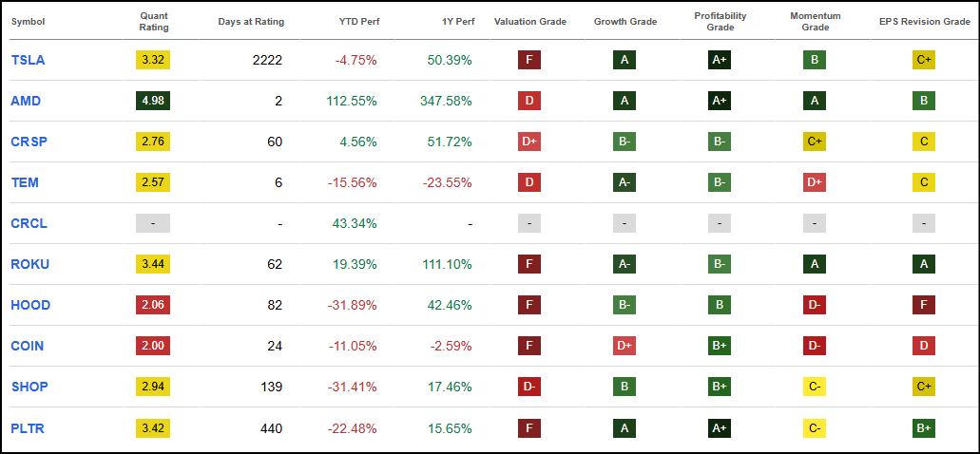Click AMD's 4.98 quant rating badge
980x454 pixels.
pyautogui.click(x=153, y=101)
